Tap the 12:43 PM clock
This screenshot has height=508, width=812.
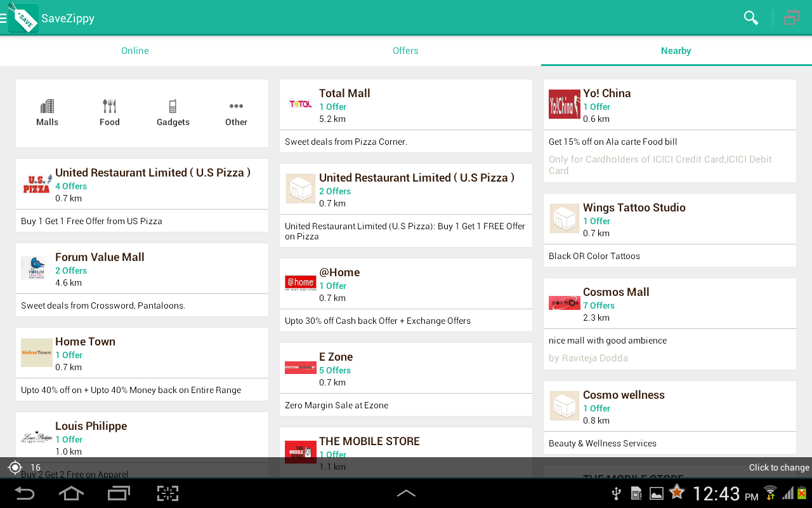pyautogui.click(x=725, y=493)
